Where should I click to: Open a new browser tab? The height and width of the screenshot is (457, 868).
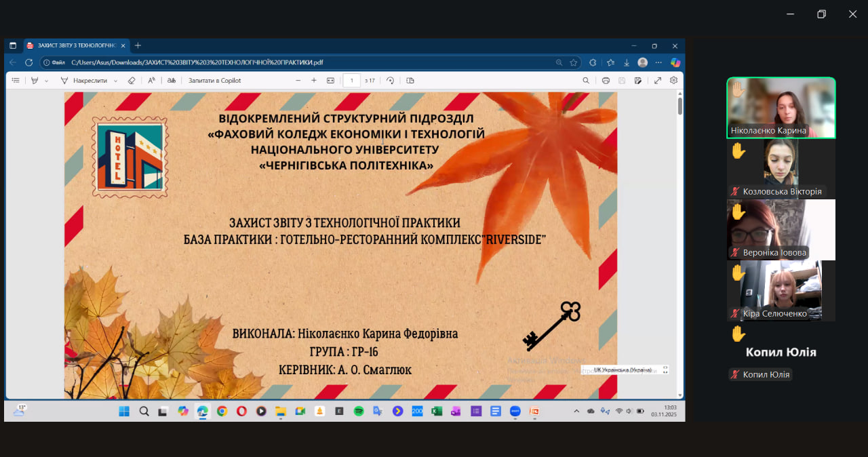pos(138,45)
